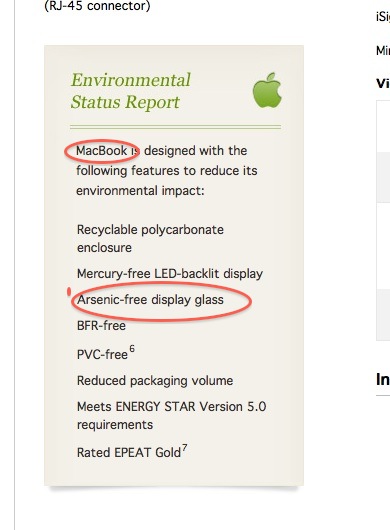
Task: Open footnote 7 beside Rated EPEAT Gold
Action: pyautogui.click(x=185, y=448)
